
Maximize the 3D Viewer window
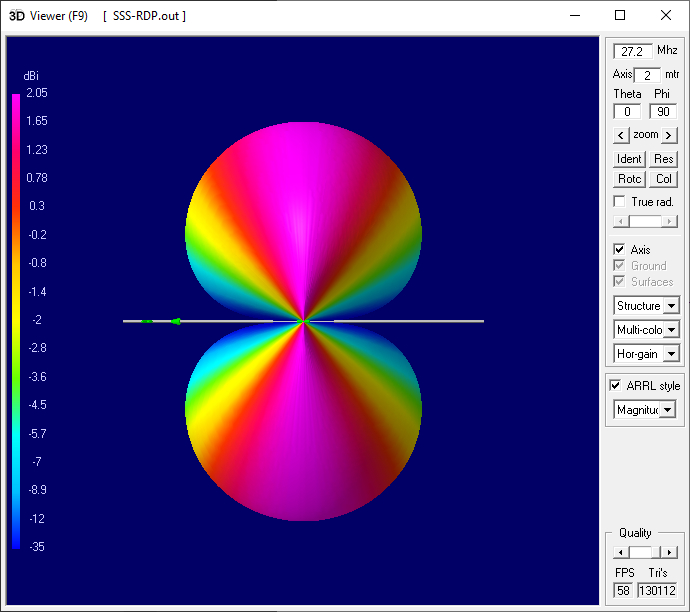pos(620,16)
